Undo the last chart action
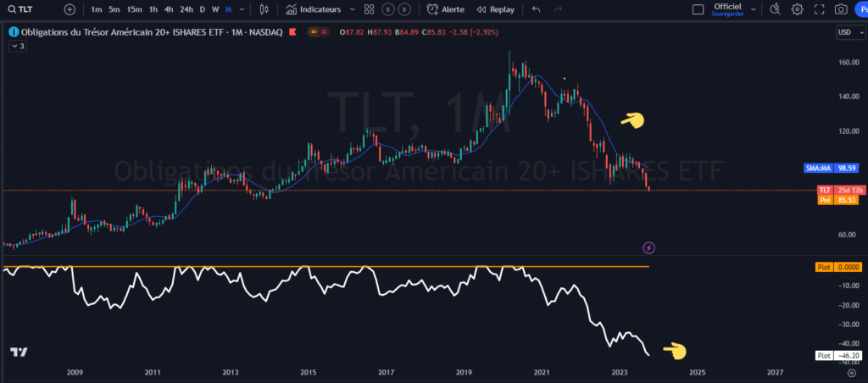 click(536, 9)
